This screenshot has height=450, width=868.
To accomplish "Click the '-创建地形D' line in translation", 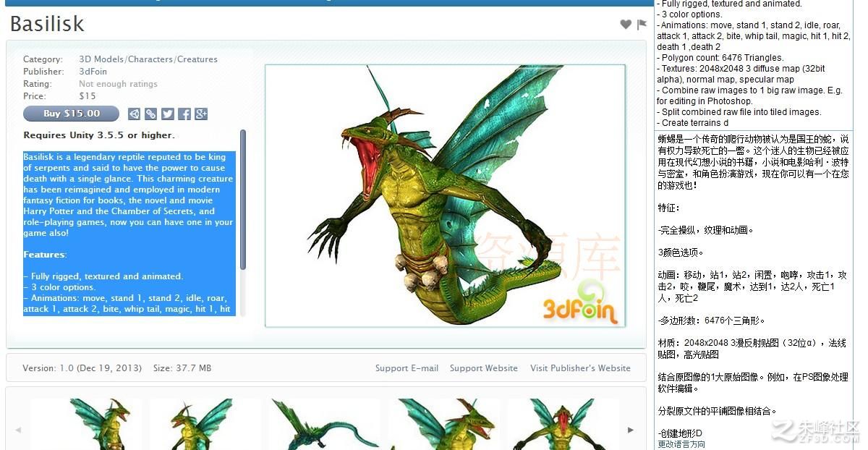I will [680, 433].
